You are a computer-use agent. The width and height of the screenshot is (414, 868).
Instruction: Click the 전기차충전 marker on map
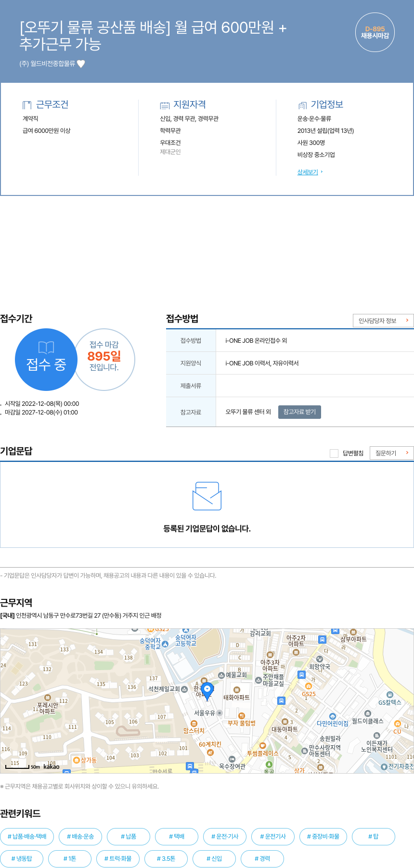(384, 766)
